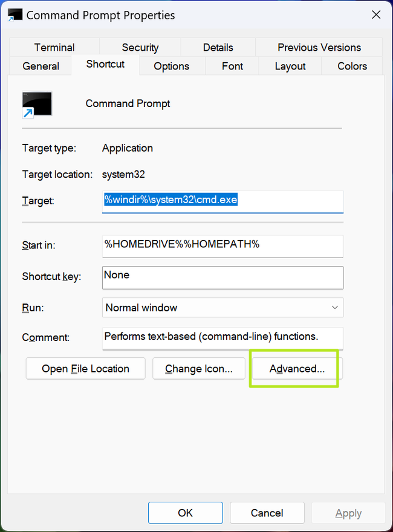Image resolution: width=393 pixels, height=532 pixels.
Task: Click the Target type label
Action: click(49, 148)
